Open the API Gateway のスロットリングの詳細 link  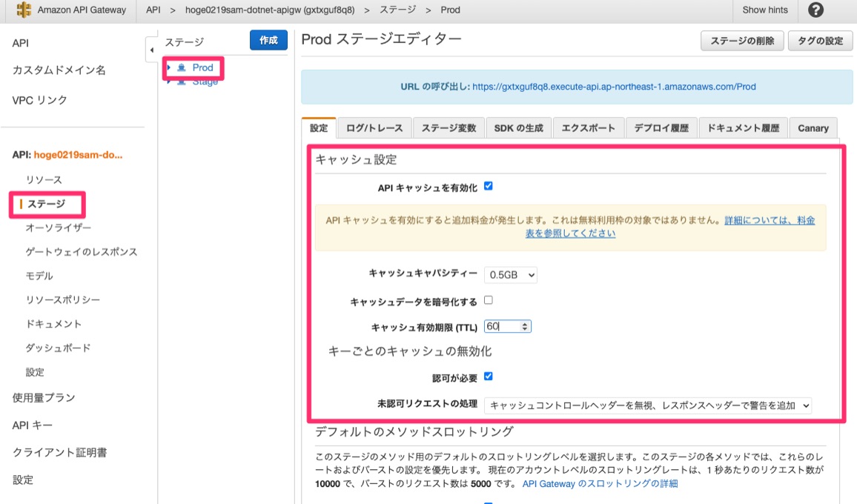(600, 483)
